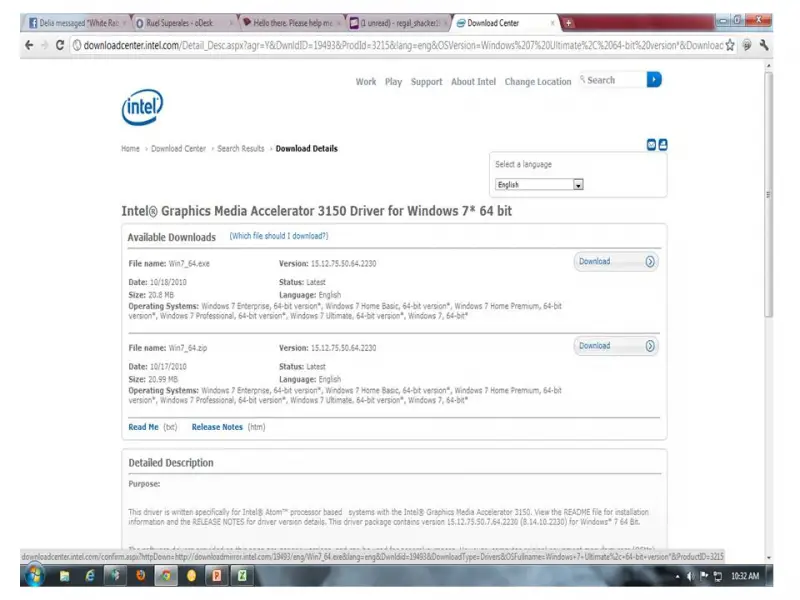
Task: Open a new browser tab
Action: [568, 23]
